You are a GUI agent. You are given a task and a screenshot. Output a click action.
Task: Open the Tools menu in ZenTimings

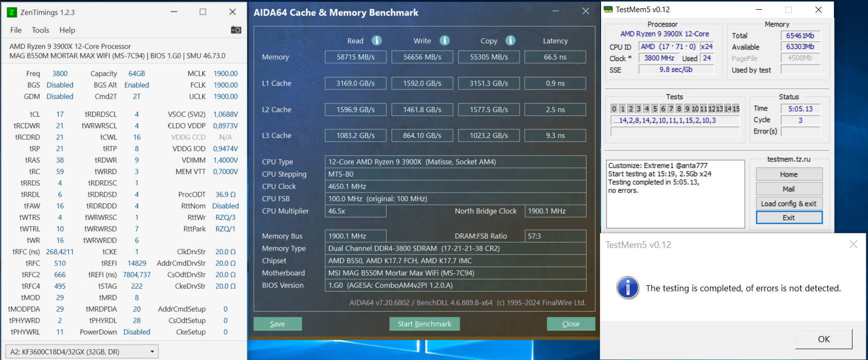point(40,30)
